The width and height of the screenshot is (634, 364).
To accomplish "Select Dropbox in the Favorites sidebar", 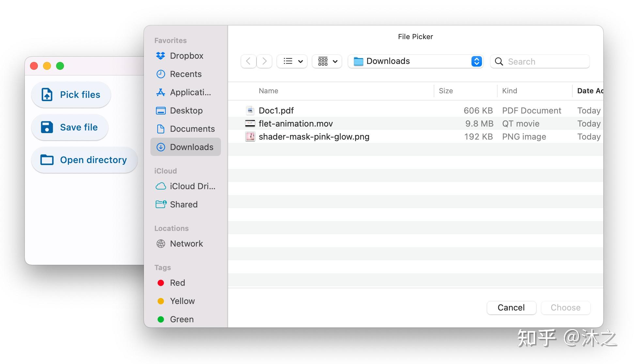I will (x=186, y=55).
